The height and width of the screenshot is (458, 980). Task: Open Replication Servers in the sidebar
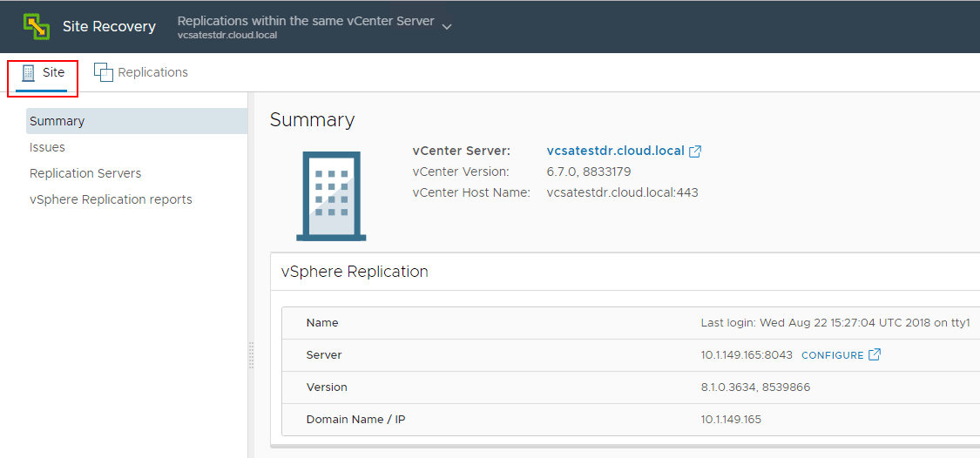coord(85,173)
